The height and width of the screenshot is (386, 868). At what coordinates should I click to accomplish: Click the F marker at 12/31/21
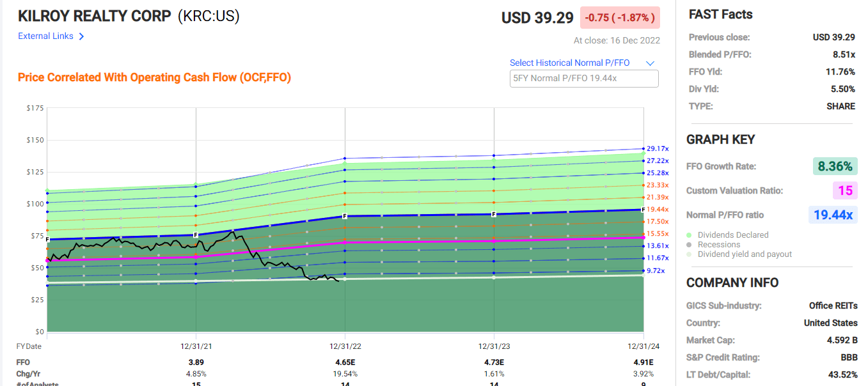(x=196, y=235)
